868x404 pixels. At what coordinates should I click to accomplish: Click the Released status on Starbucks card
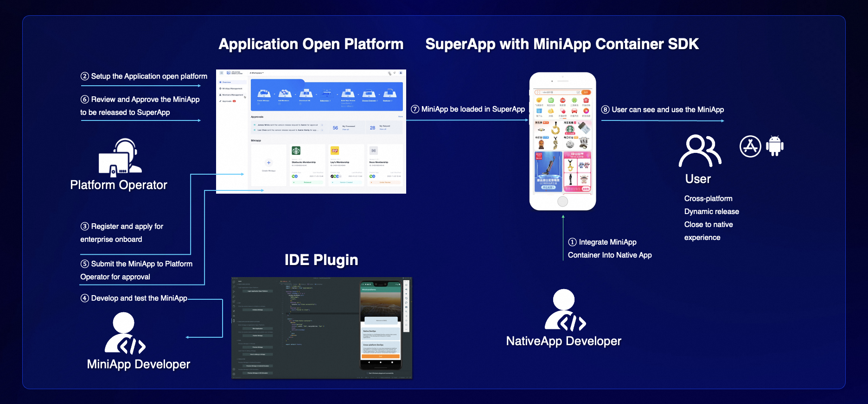[x=307, y=182]
